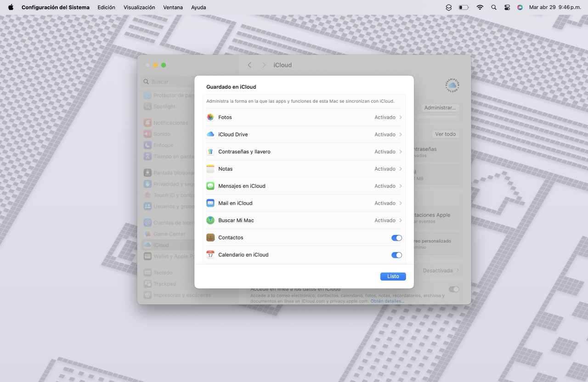Screen dimensions: 588x382
Task: Click the Contactos app icon
Action: [x=210, y=237]
